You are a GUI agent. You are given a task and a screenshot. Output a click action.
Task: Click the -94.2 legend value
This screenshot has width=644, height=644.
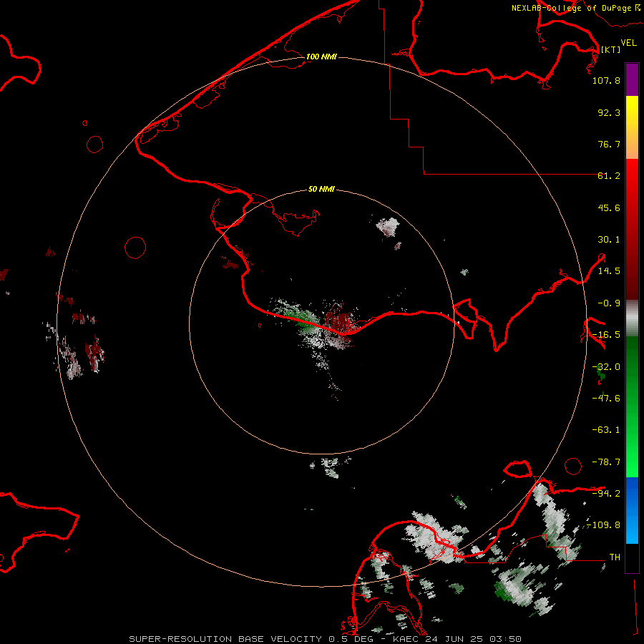pos(606,493)
